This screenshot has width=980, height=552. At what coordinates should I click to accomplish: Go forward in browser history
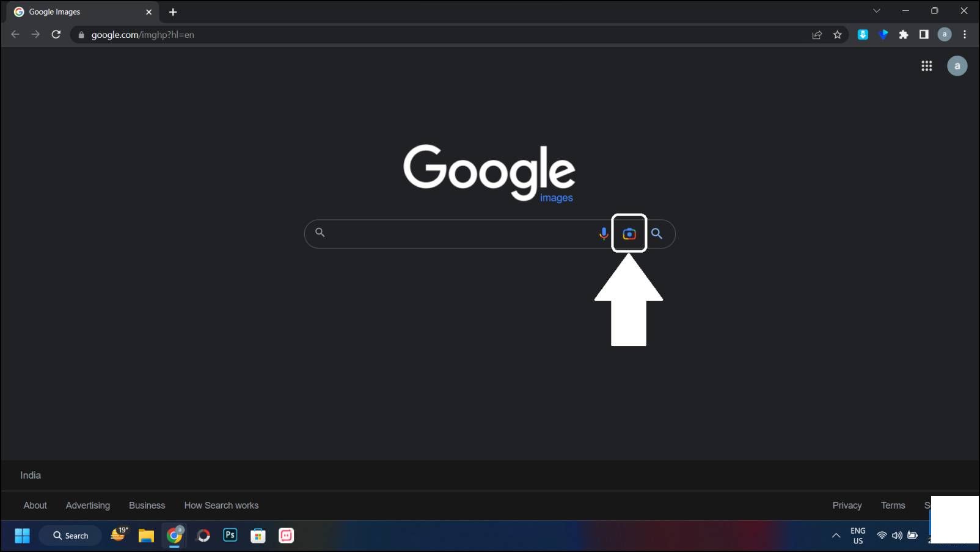click(35, 34)
